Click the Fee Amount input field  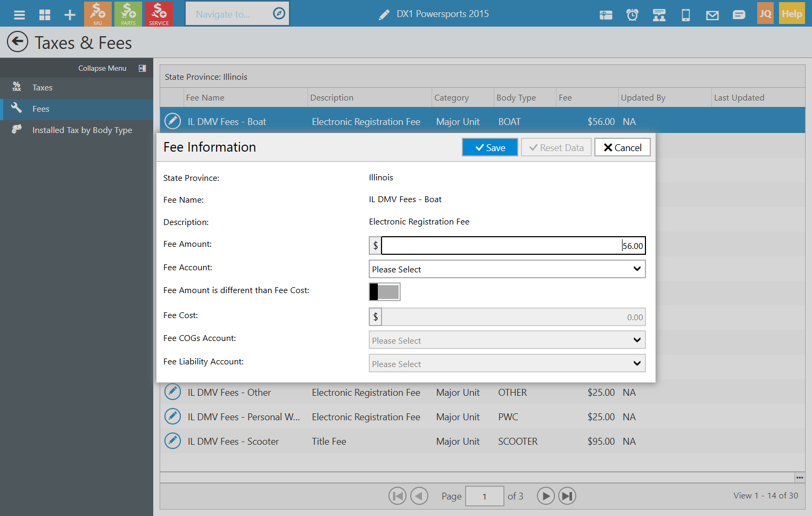pos(513,246)
